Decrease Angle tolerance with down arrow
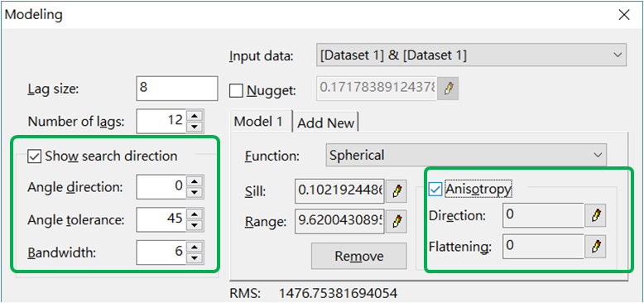 point(195,225)
